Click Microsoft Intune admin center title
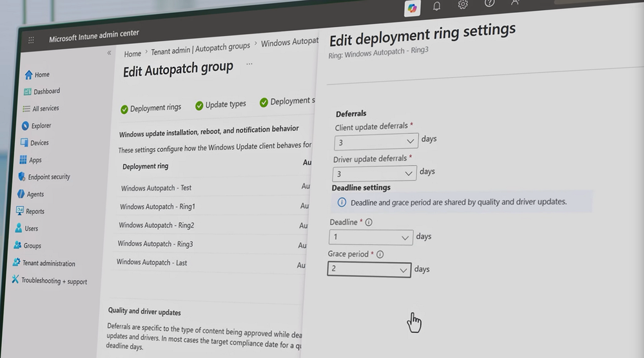The image size is (644, 358). click(94, 36)
